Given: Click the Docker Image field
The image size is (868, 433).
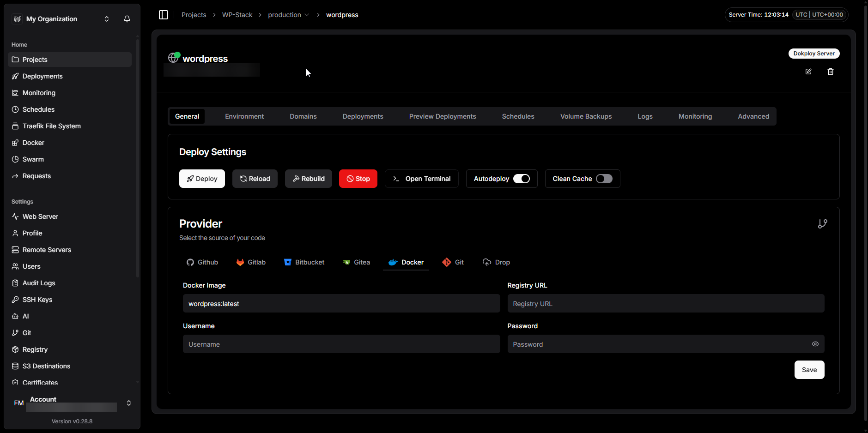Looking at the screenshot, I should 341,303.
